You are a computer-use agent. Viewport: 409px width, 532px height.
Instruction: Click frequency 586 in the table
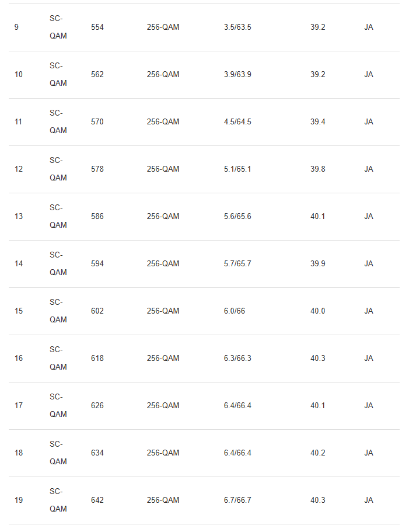[x=97, y=217]
